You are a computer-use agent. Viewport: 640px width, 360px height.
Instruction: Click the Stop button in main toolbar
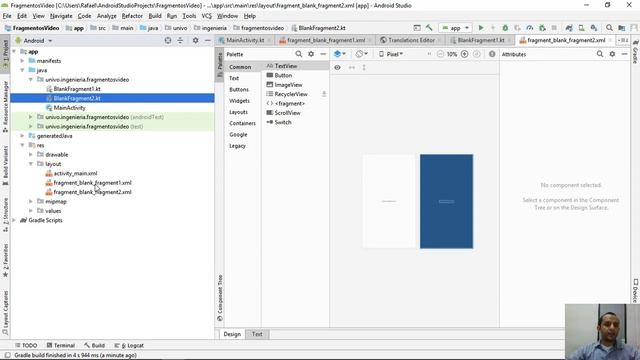pyautogui.click(x=554, y=28)
